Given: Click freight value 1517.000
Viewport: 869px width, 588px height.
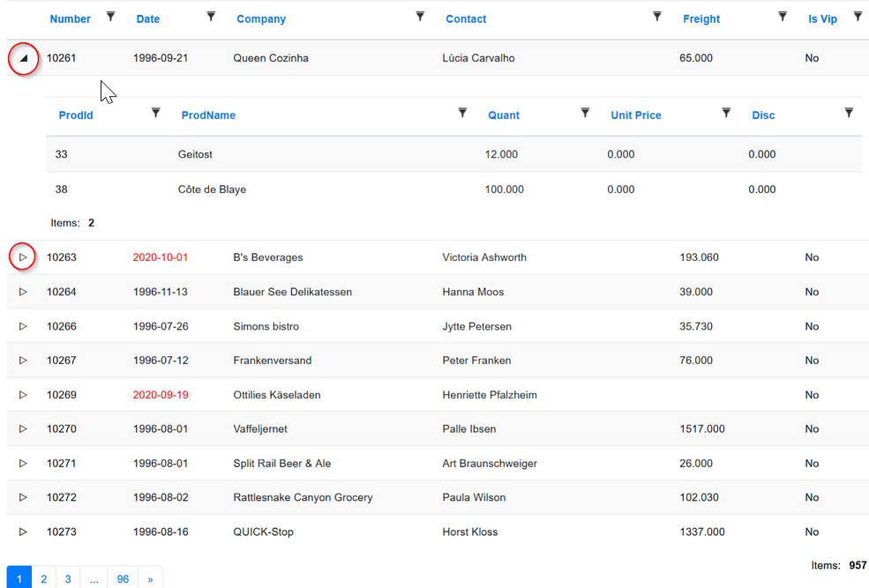Looking at the screenshot, I should (x=702, y=429).
